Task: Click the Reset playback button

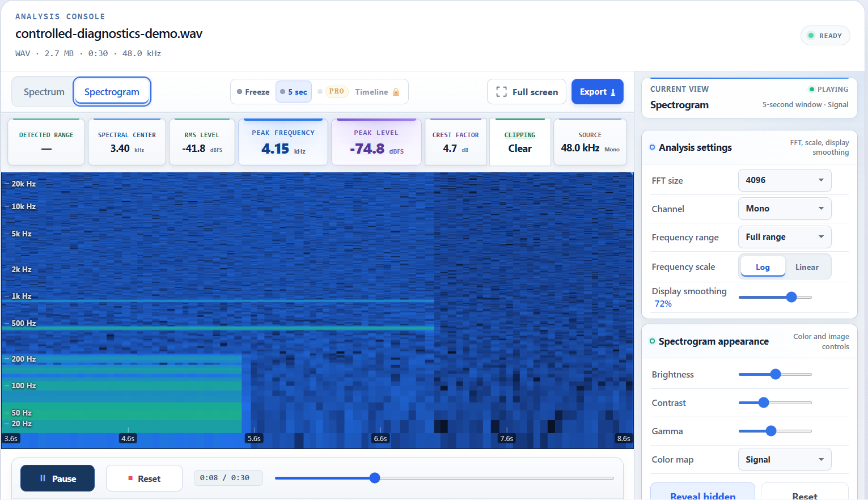Action: pos(144,478)
